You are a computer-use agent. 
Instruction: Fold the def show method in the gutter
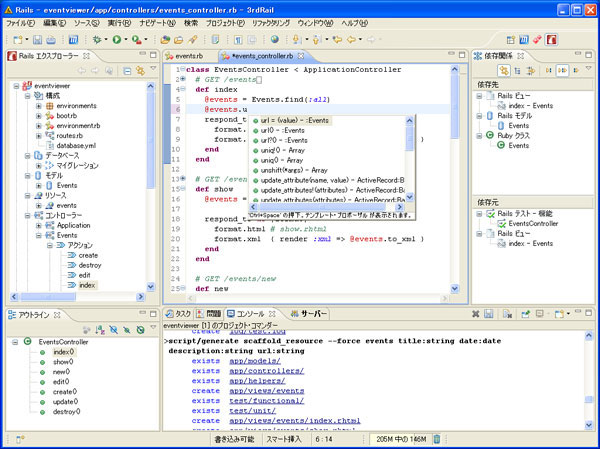point(181,188)
